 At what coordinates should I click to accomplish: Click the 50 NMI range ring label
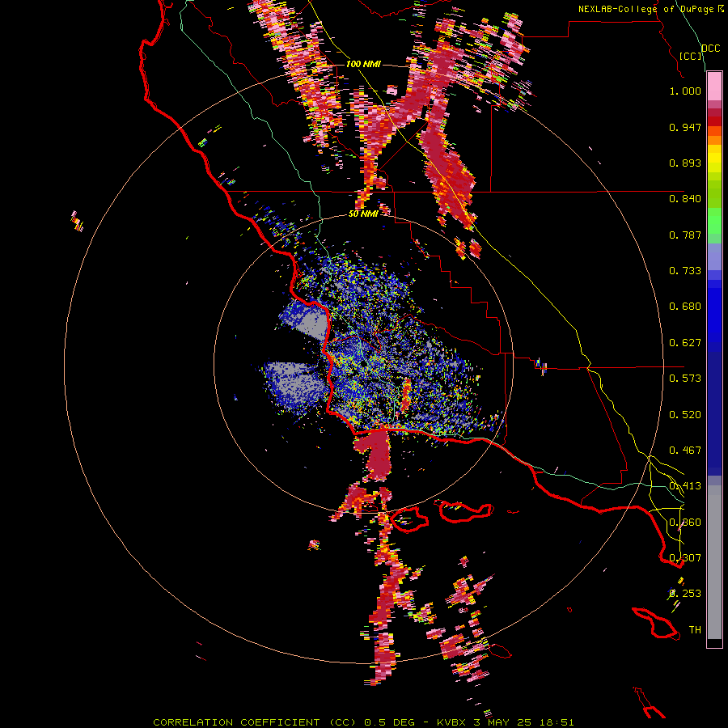(363, 214)
